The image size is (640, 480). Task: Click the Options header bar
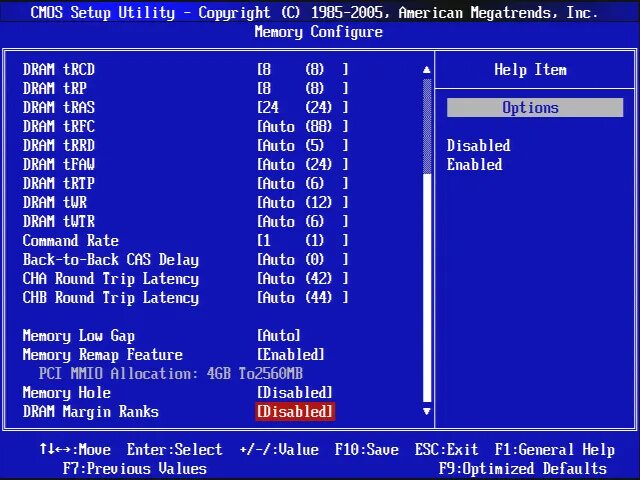point(535,108)
